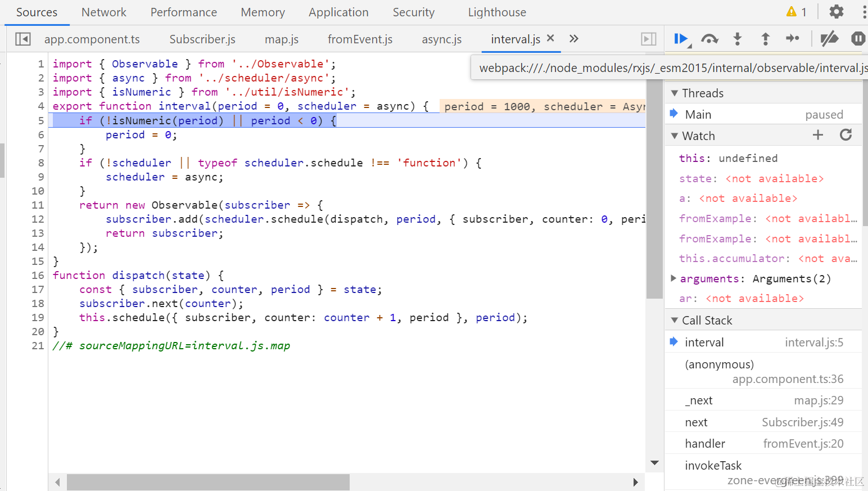Show more open file tabs
This screenshot has height=491, width=868.
(573, 39)
